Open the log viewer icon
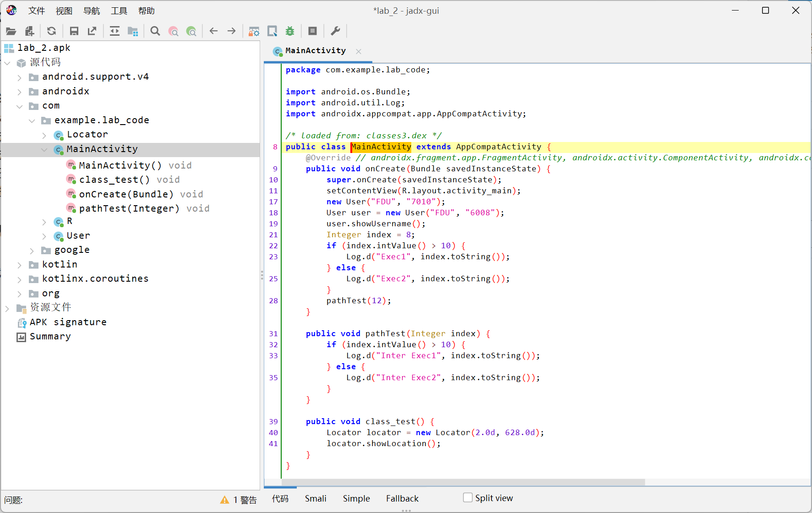Image resolution: width=812 pixels, height=513 pixels. point(313,31)
